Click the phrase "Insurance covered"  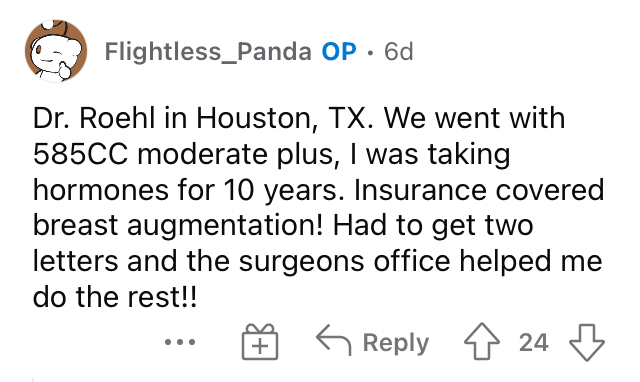pos(479,190)
